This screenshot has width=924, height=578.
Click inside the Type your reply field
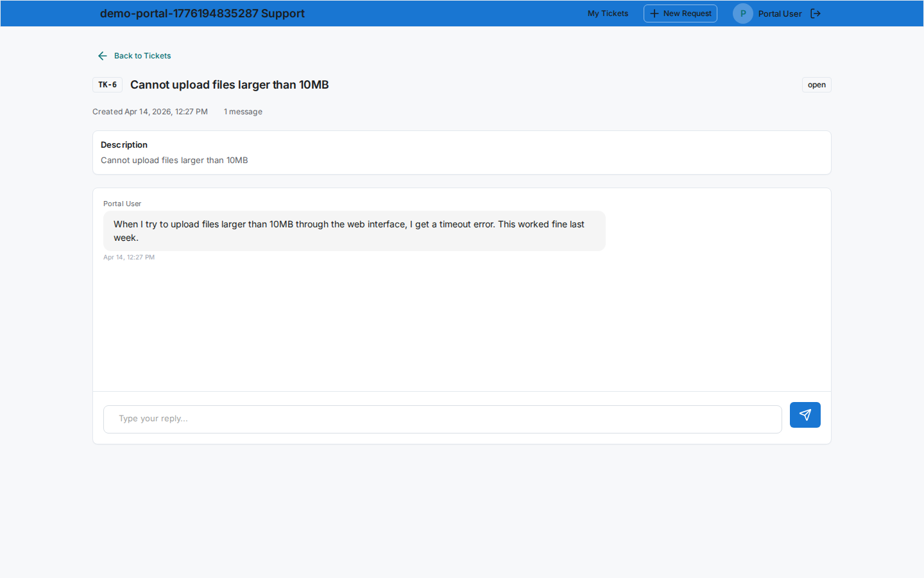click(x=442, y=419)
